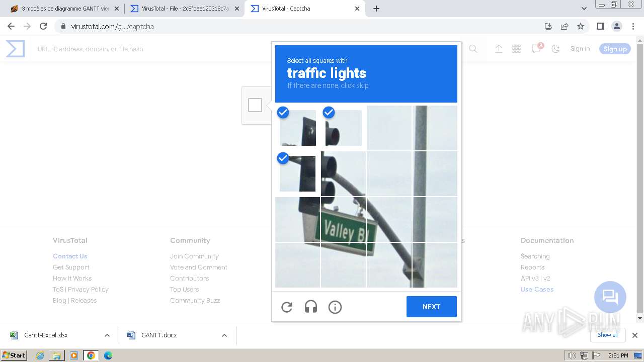Image resolution: width=644 pixels, height=362 pixels.
Task: Open the Chrome profile icon
Action: click(x=616, y=26)
